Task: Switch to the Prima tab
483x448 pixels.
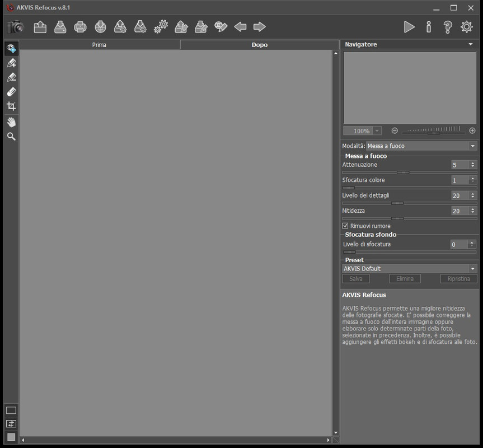Action: click(x=99, y=45)
